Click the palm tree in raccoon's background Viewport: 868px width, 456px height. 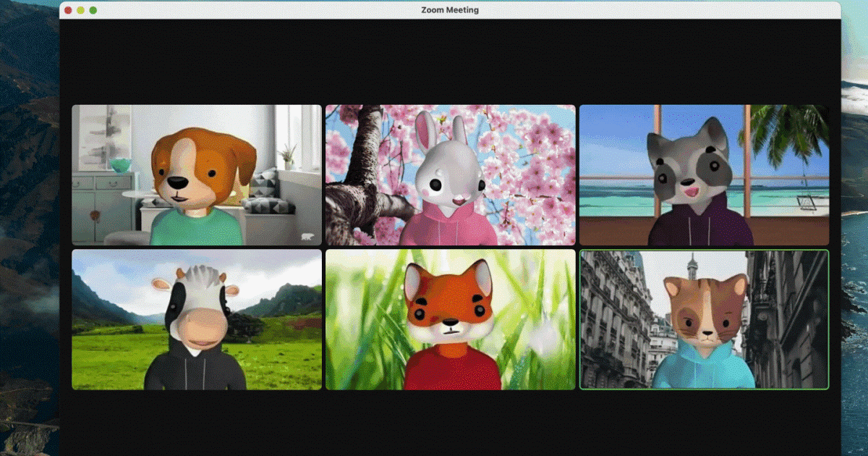pos(788,129)
